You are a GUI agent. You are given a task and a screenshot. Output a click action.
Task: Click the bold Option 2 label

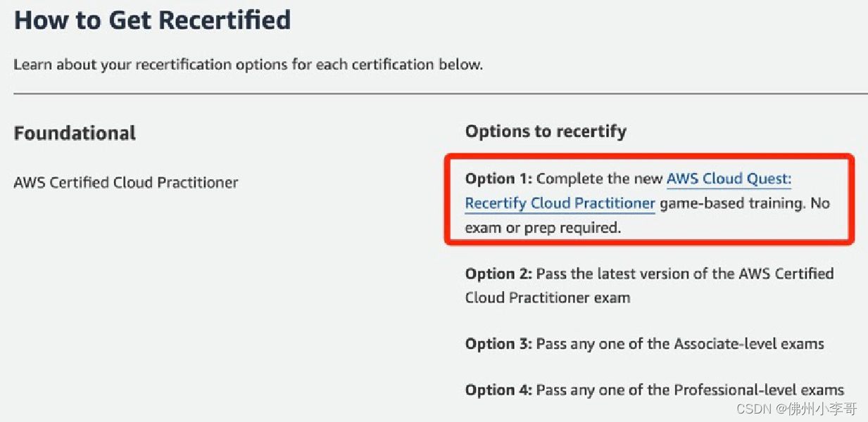(499, 274)
